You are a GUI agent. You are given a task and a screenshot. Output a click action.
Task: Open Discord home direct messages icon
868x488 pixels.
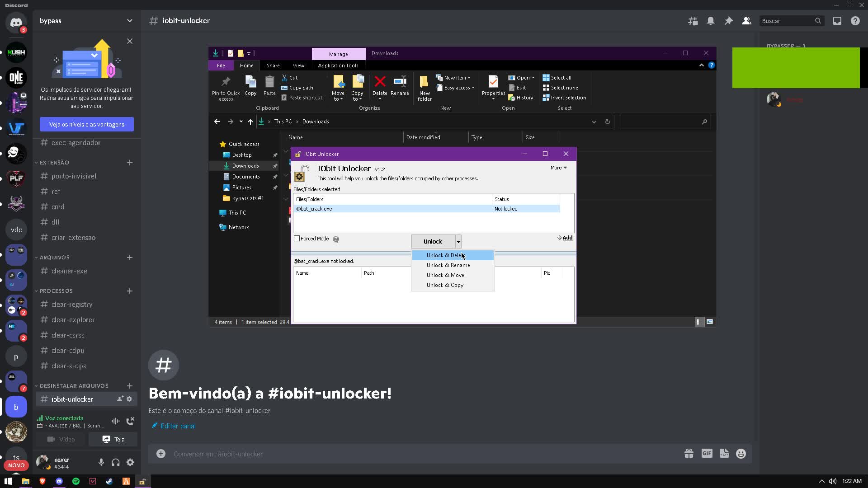pos(16,23)
